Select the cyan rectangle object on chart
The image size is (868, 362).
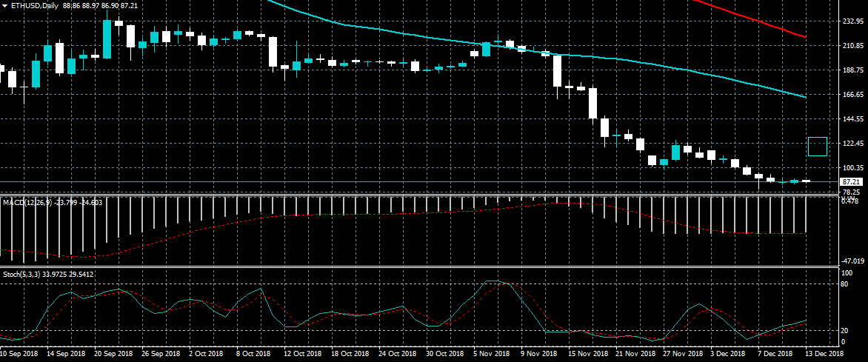click(x=817, y=147)
